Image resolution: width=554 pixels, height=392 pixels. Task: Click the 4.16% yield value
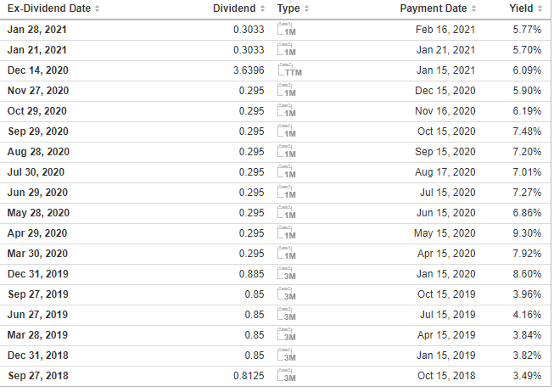(x=527, y=315)
